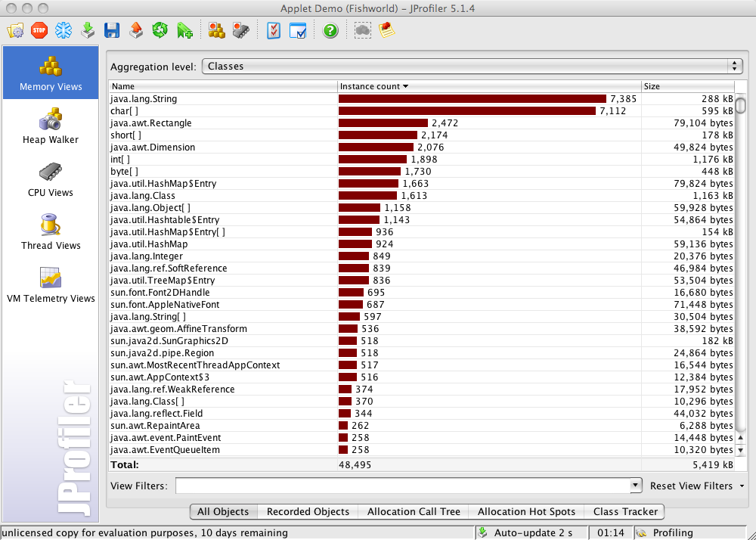The height and width of the screenshot is (540, 756).
Task: Select the sun.awt.MostRecentThreadAppContext row
Action: [x=422, y=365]
